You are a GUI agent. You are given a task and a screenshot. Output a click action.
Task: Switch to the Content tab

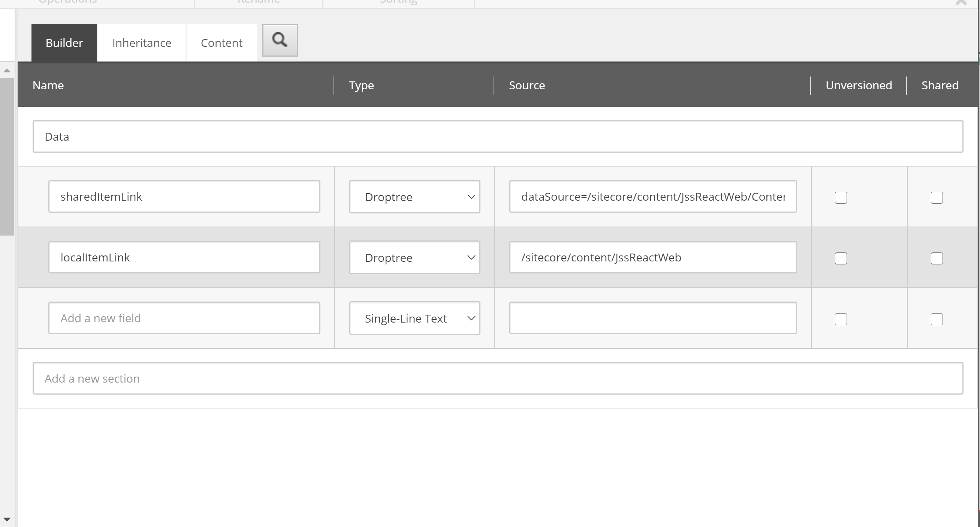tap(221, 42)
